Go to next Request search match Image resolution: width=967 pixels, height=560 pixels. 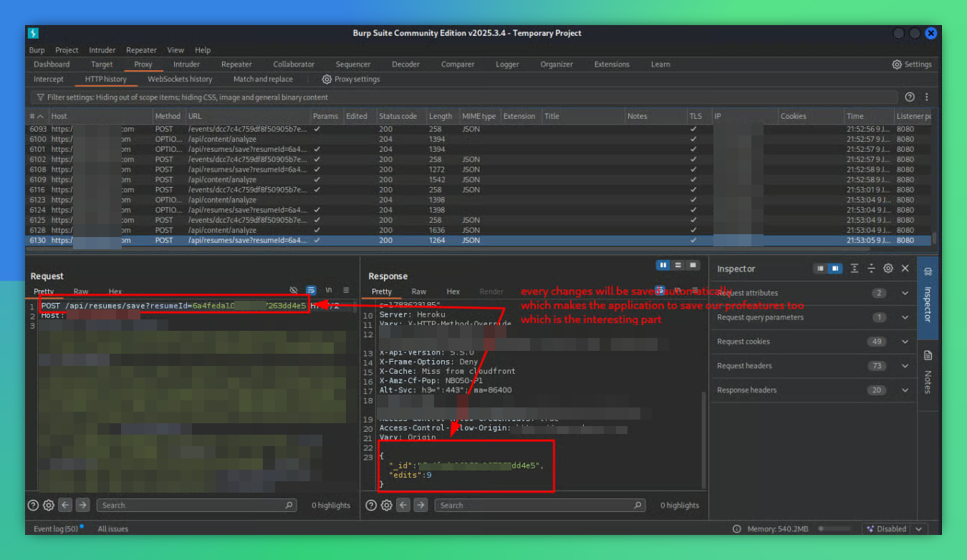coord(82,505)
